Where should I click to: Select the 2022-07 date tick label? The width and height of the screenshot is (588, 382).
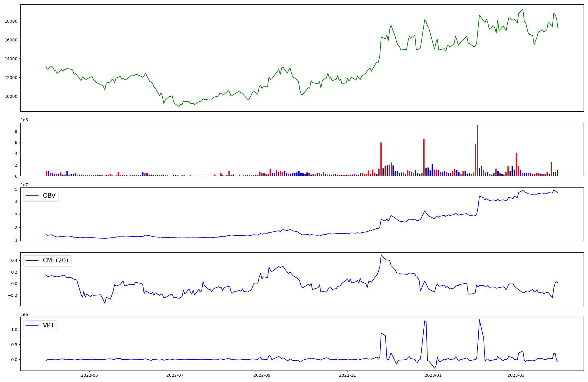pyautogui.click(x=175, y=375)
